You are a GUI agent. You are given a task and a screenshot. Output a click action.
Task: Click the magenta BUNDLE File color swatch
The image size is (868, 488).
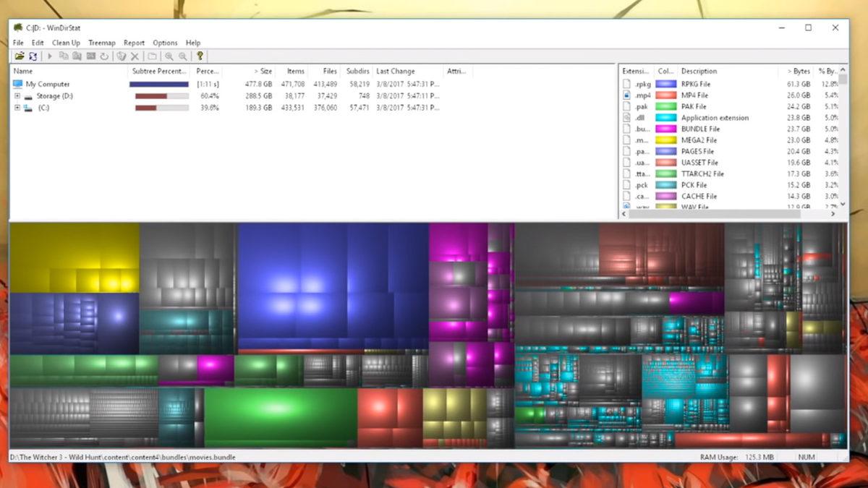click(665, 129)
